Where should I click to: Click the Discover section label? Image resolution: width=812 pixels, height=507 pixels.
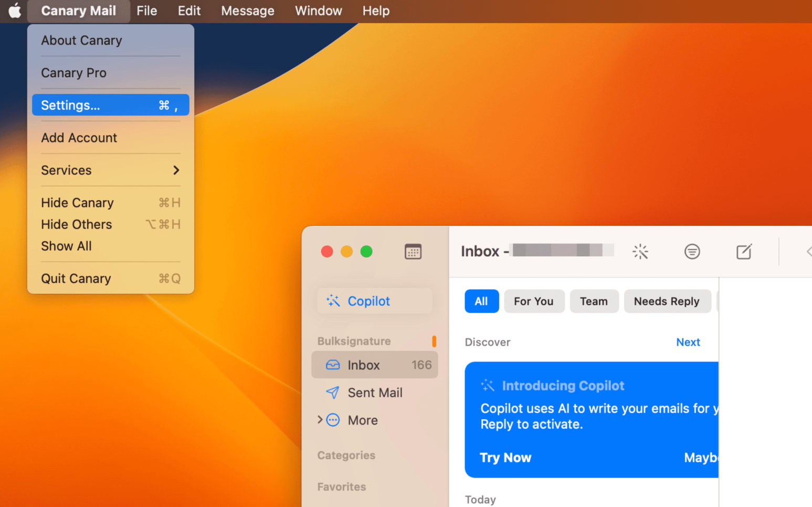pyautogui.click(x=487, y=342)
